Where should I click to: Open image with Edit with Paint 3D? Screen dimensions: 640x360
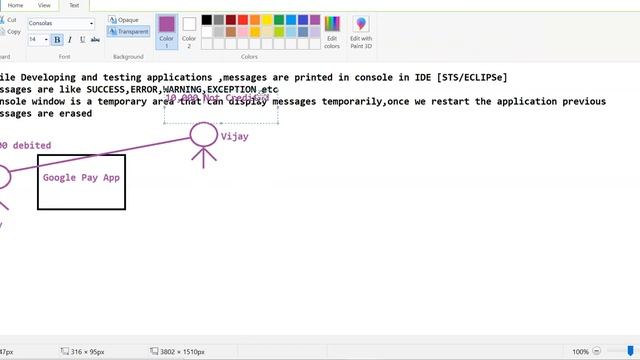click(361, 32)
